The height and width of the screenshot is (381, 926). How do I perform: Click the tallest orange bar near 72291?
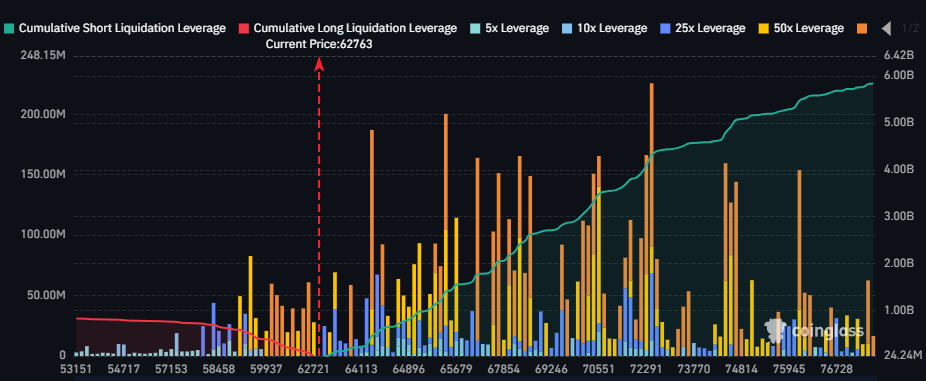coord(651,165)
